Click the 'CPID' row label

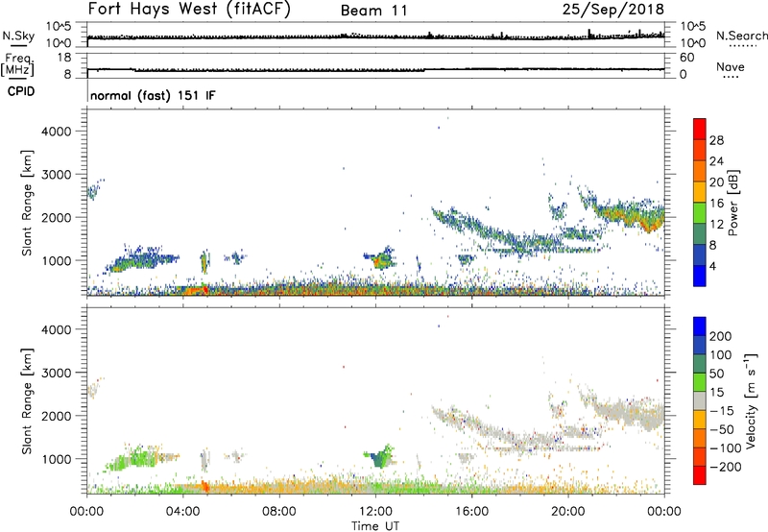point(21,91)
